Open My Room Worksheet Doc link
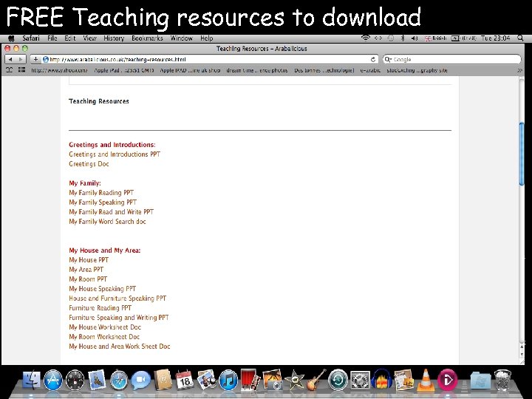The width and height of the screenshot is (532, 399). point(104,337)
